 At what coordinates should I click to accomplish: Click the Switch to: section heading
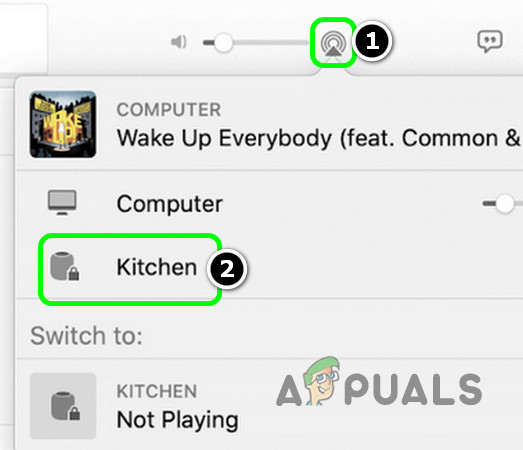pyautogui.click(x=86, y=335)
